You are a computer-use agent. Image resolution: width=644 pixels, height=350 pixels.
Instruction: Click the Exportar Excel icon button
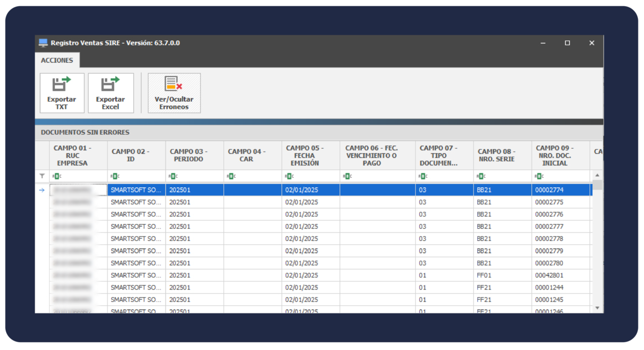click(110, 93)
